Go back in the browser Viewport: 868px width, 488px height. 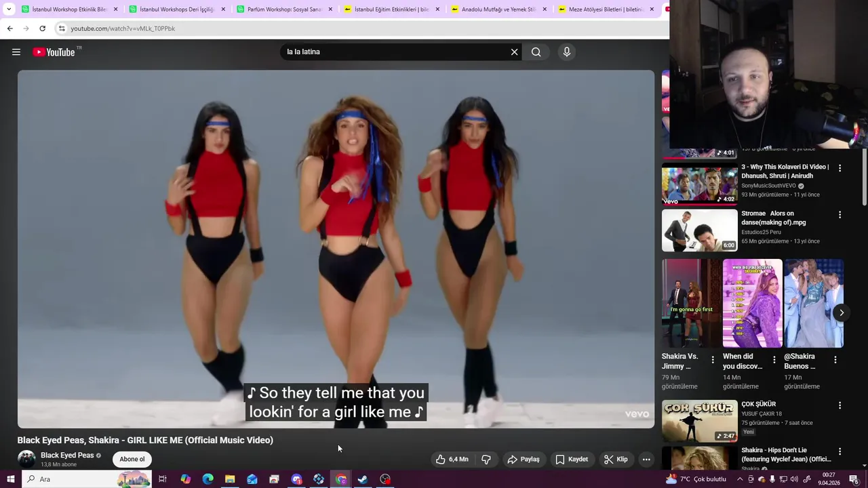(x=9, y=28)
